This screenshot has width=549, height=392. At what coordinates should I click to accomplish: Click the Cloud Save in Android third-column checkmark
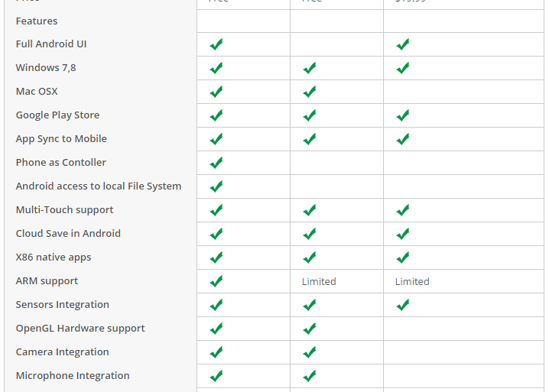403,234
